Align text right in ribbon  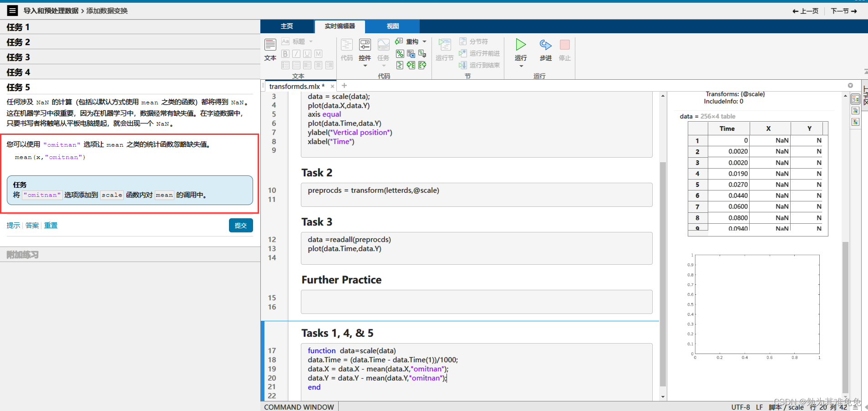(x=329, y=65)
